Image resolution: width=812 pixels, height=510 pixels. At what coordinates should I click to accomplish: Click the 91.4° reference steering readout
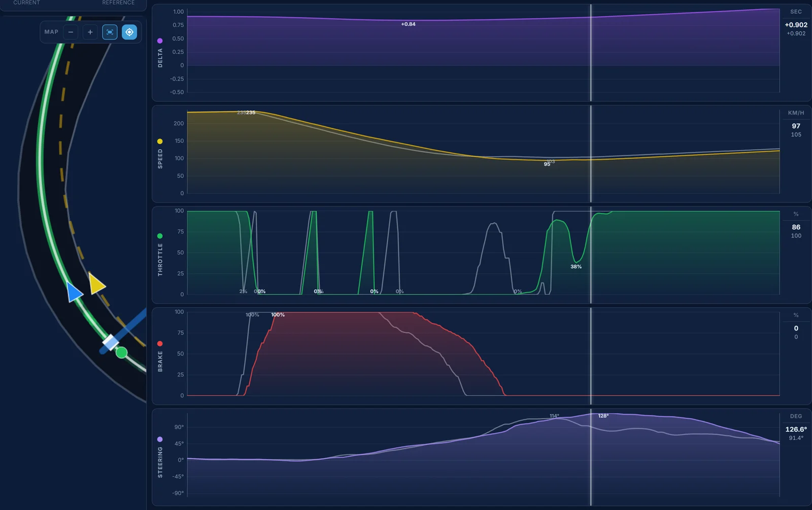click(796, 438)
